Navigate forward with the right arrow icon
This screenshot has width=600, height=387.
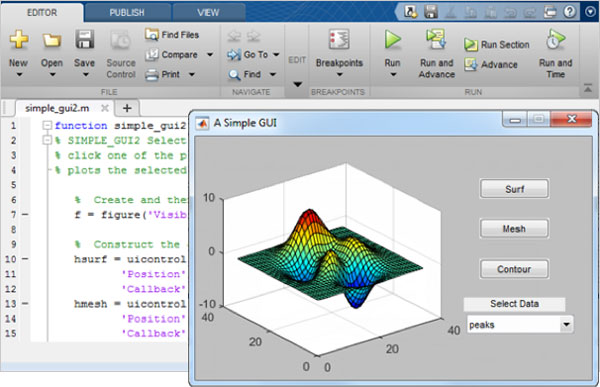tap(253, 36)
